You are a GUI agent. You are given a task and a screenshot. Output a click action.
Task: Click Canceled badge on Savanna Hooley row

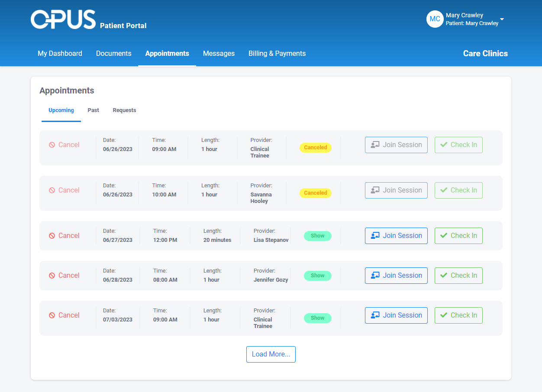click(x=316, y=193)
